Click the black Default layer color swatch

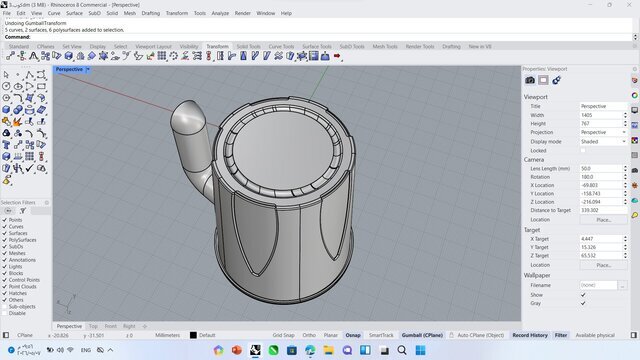[x=193, y=335]
